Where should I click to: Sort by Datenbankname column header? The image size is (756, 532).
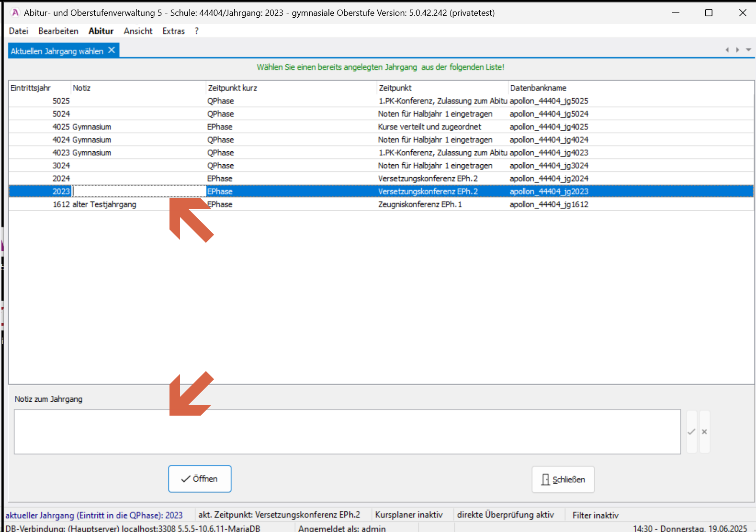pos(631,88)
